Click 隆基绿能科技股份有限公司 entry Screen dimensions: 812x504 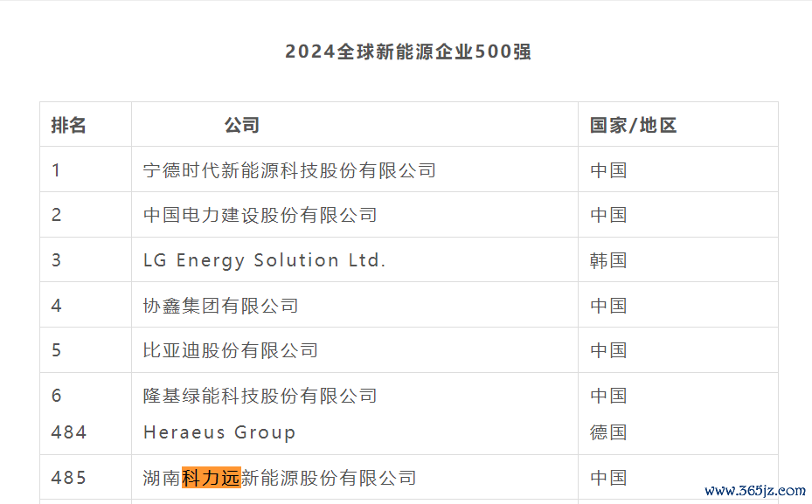[260, 396]
